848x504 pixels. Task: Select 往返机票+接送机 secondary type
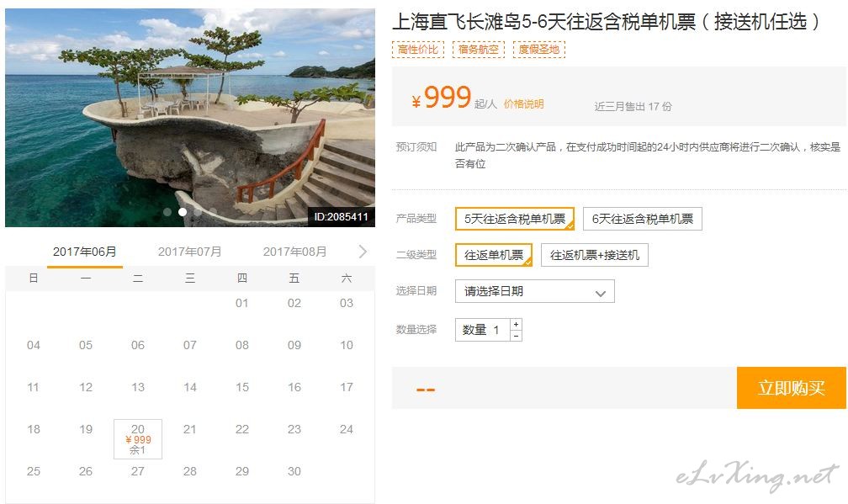coord(595,255)
